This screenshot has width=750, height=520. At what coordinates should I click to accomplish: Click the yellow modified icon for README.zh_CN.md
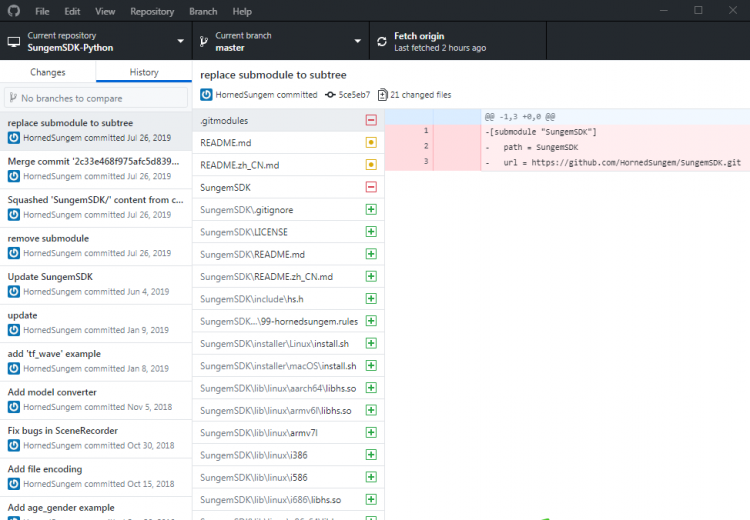coord(371,165)
